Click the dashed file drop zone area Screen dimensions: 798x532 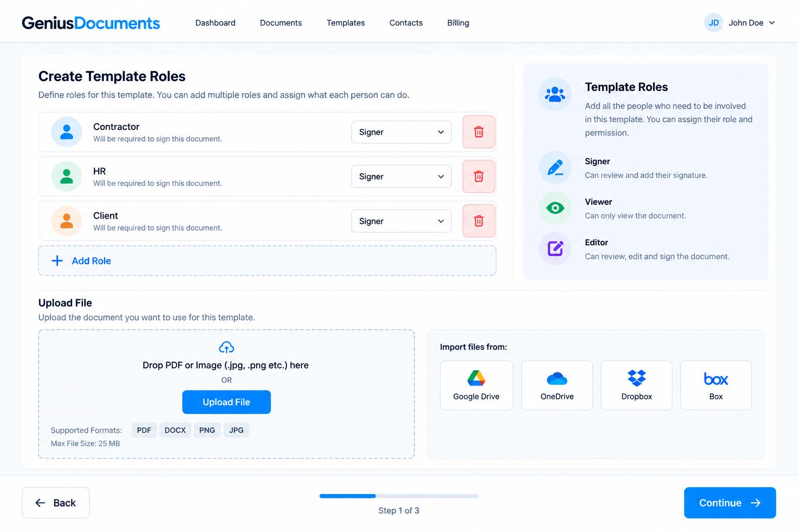coord(227,394)
